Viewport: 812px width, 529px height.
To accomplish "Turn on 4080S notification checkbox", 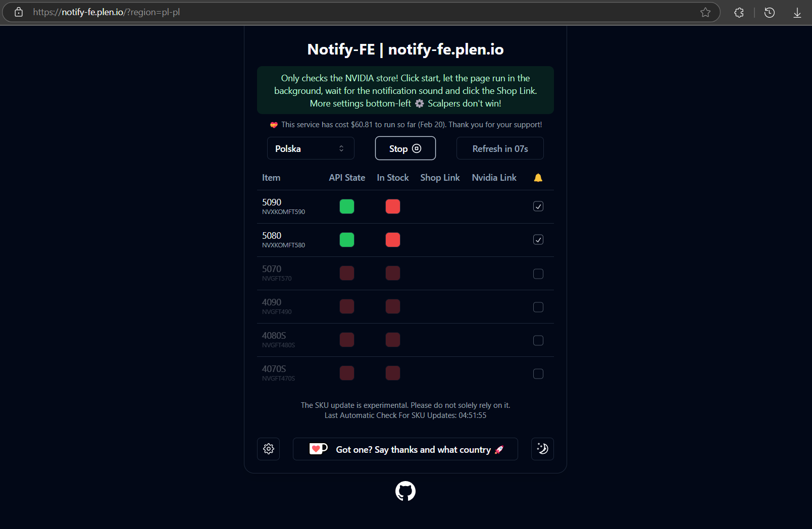I will click(x=538, y=340).
